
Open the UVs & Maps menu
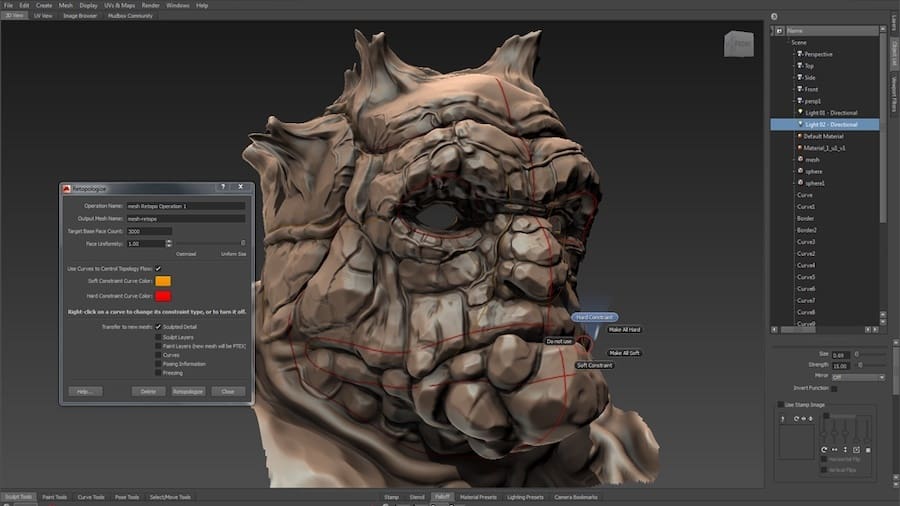119,5
